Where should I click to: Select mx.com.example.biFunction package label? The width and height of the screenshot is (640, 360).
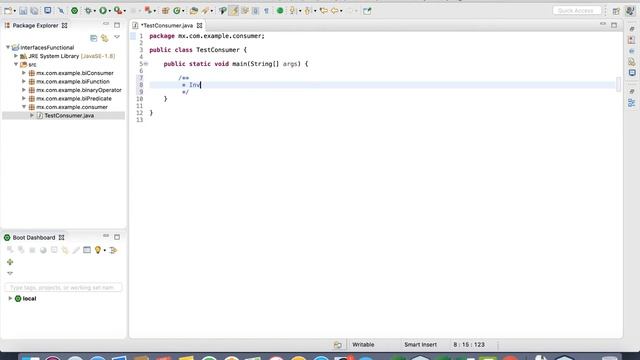73,82
